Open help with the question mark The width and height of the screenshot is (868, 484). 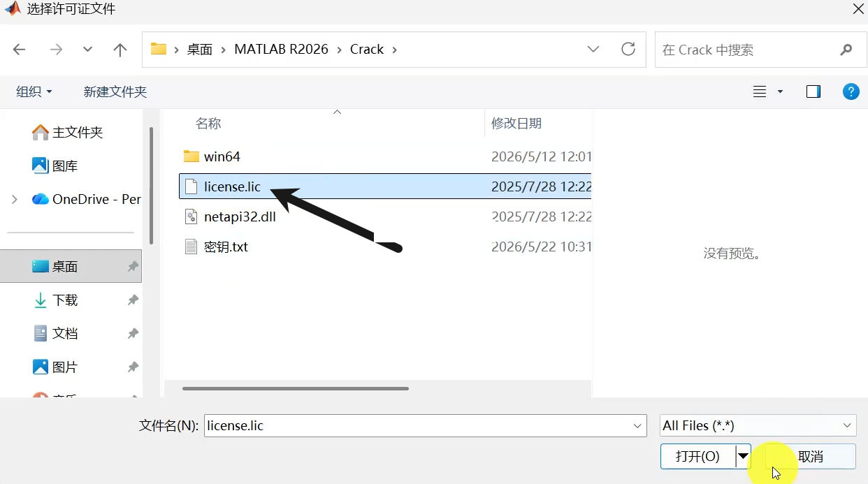point(851,91)
